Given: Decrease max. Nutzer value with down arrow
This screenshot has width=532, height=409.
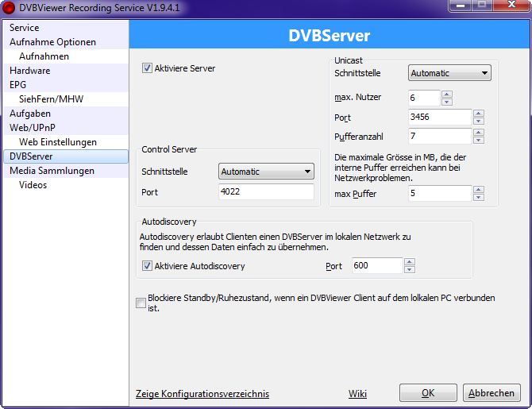Looking at the screenshot, I should point(446,102).
